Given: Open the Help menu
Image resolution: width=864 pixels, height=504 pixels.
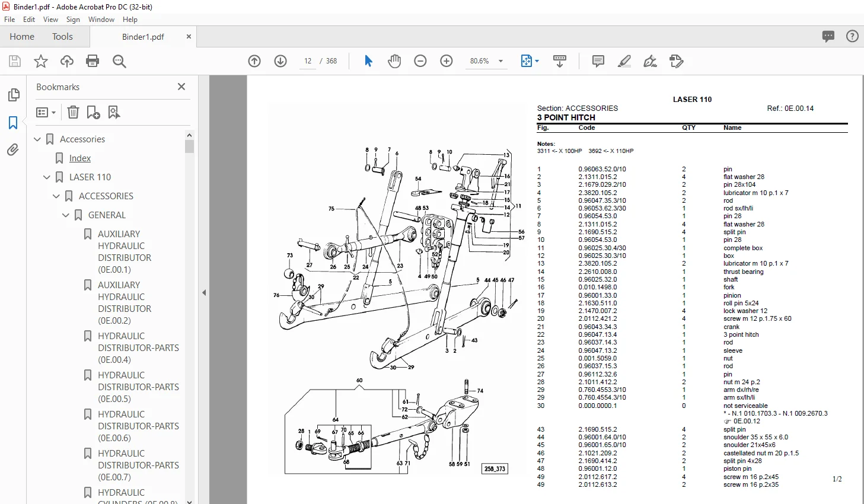Looking at the screenshot, I should point(130,20).
